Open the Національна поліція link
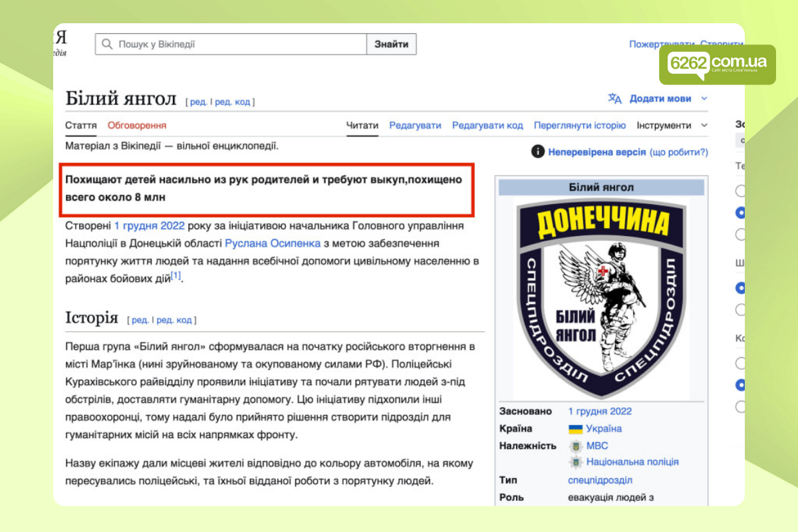This screenshot has width=798, height=532. point(632,462)
